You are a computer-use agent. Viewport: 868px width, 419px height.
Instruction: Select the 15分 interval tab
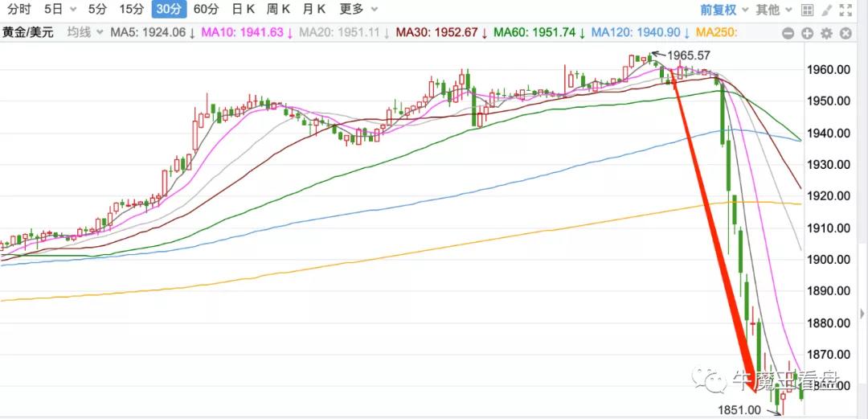click(x=131, y=9)
